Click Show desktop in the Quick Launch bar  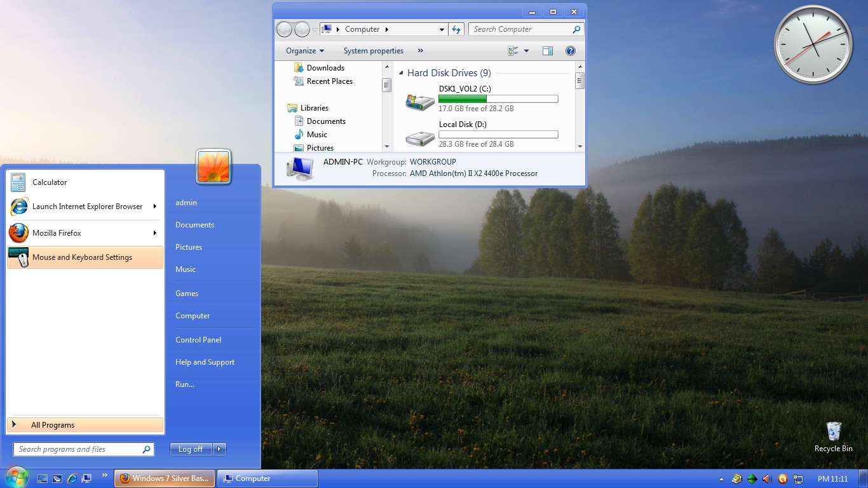point(43,478)
